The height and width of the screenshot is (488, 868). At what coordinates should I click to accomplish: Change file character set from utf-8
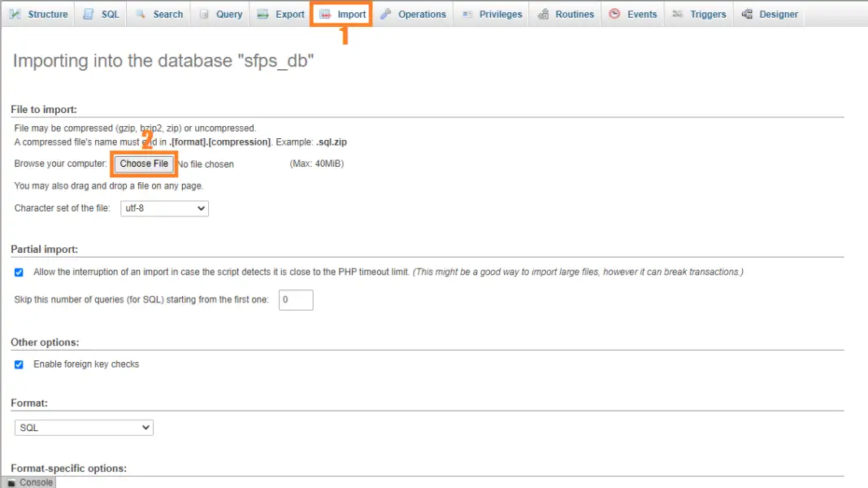click(164, 208)
